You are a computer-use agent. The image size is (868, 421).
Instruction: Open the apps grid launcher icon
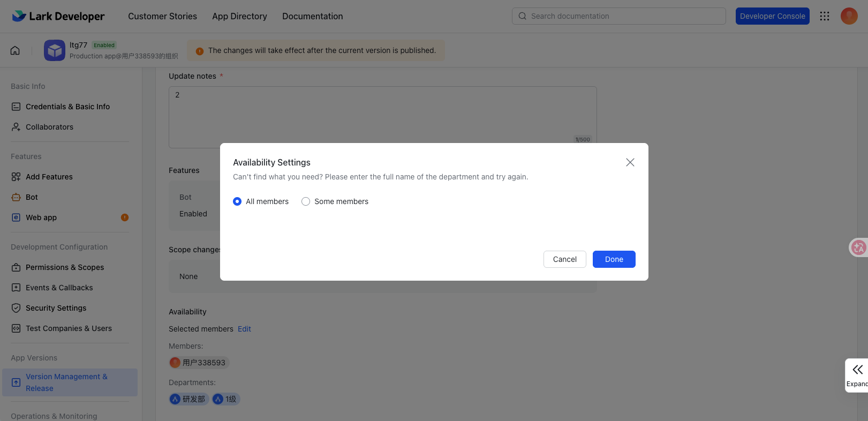coord(825,16)
